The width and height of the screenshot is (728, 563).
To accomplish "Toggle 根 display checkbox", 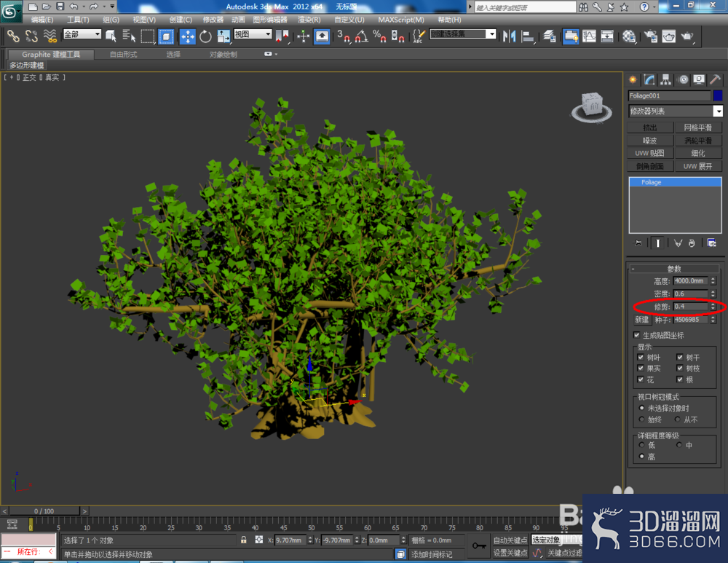I will point(680,379).
